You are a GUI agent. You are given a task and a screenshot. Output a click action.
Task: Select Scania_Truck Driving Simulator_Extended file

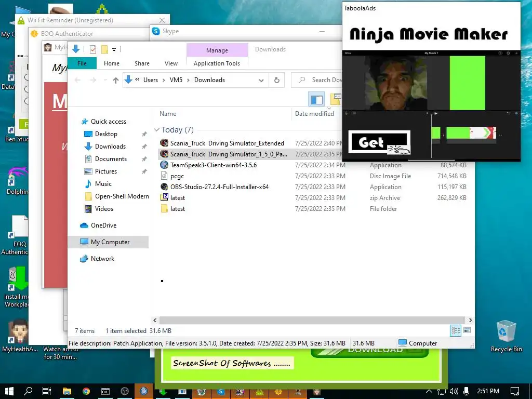pyautogui.click(x=227, y=143)
